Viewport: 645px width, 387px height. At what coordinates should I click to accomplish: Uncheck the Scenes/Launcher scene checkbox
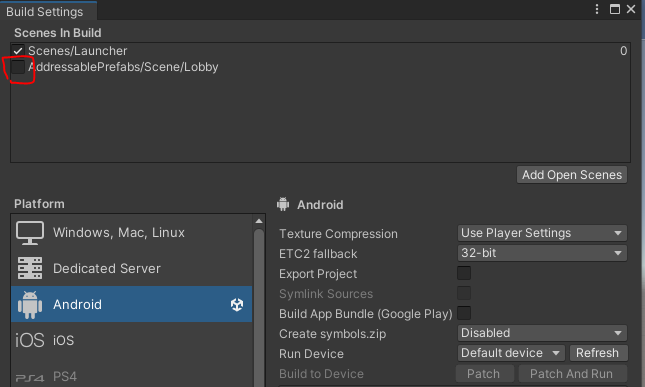tap(18, 51)
